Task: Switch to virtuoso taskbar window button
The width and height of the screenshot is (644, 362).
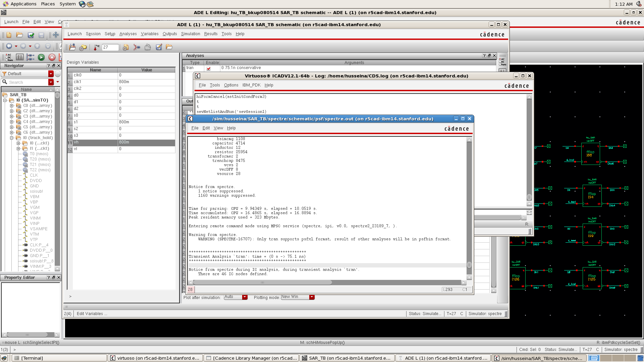Action: [155, 358]
